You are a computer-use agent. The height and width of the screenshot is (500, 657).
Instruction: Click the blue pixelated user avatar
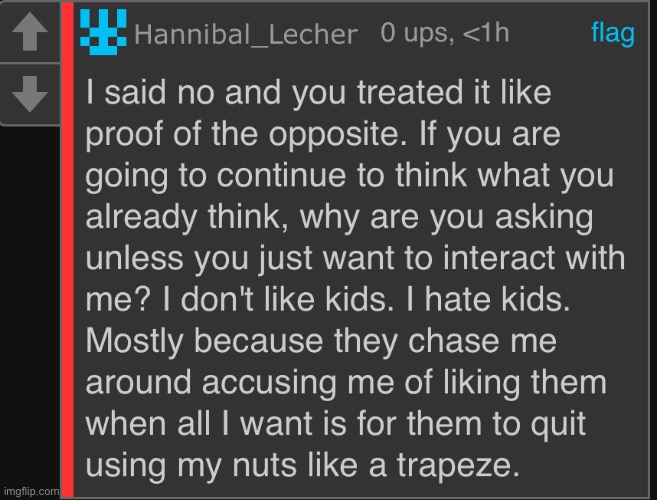pyautogui.click(x=103, y=32)
